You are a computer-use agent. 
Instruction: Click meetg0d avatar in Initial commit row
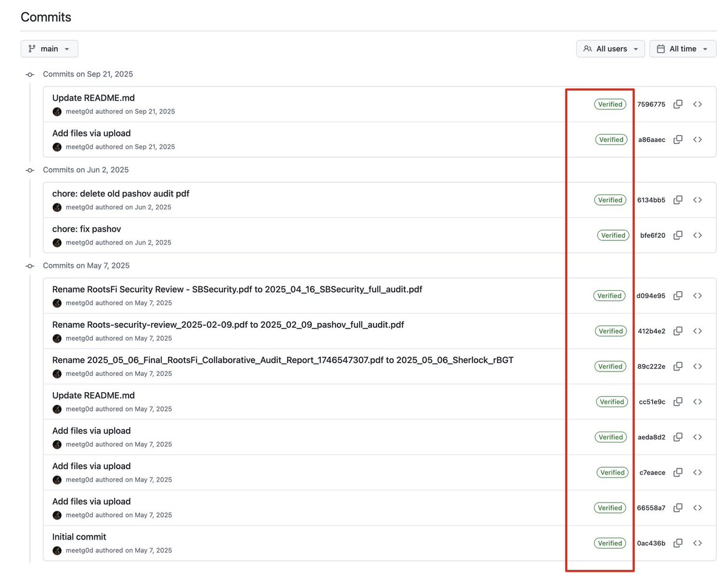click(x=57, y=551)
